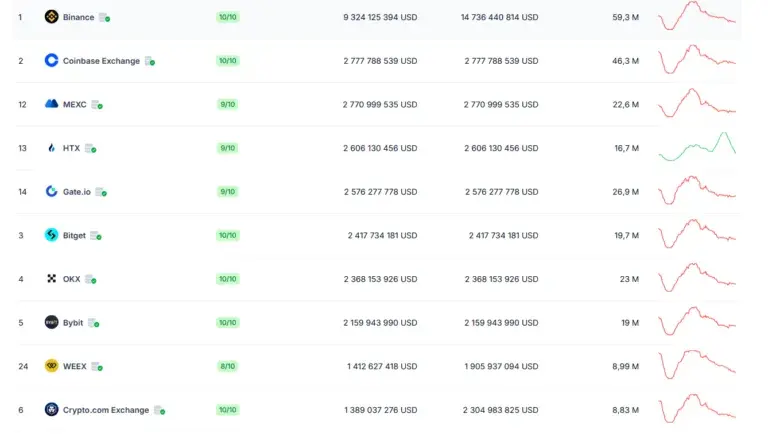Click OKX's 23 M visits value
768x437 pixels.
pos(629,279)
